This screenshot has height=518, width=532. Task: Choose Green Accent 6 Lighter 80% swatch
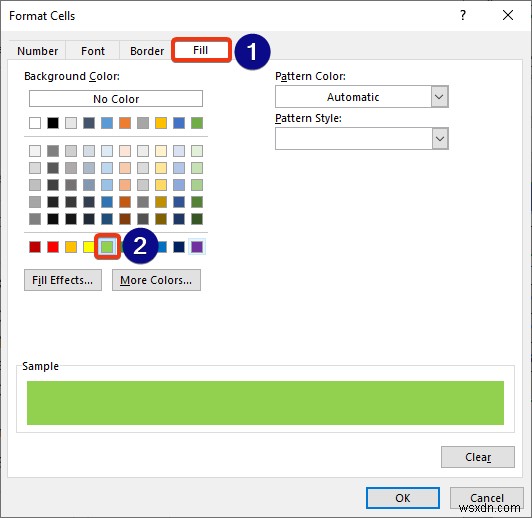pyautogui.click(x=197, y=151)
